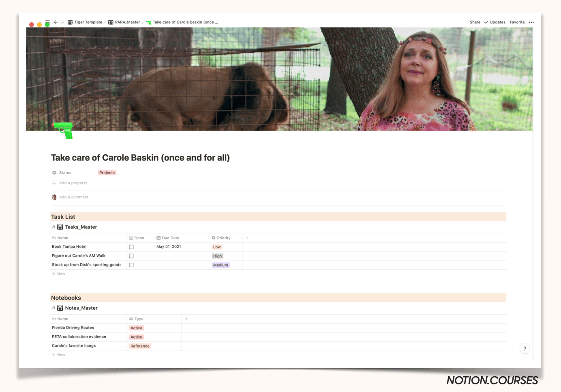Check Done for Figure out Carole's AM Walk

pyautogui.click(x=131, y=256)
